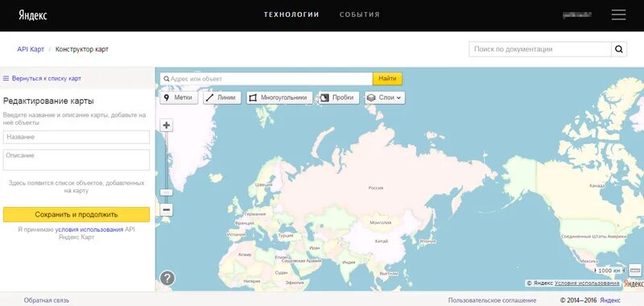Open the help question mark icon
Image resolution: width=644 pixels, height=306 pixels.
167,278
